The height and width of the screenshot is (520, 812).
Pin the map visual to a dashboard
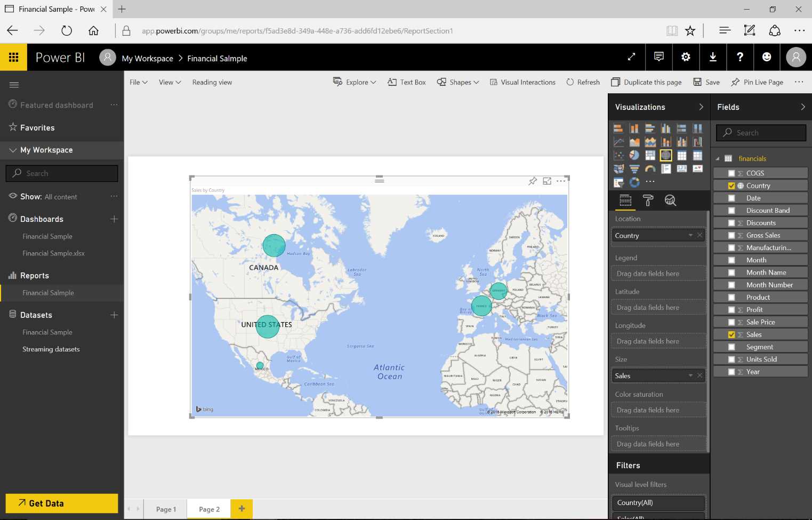532,181
